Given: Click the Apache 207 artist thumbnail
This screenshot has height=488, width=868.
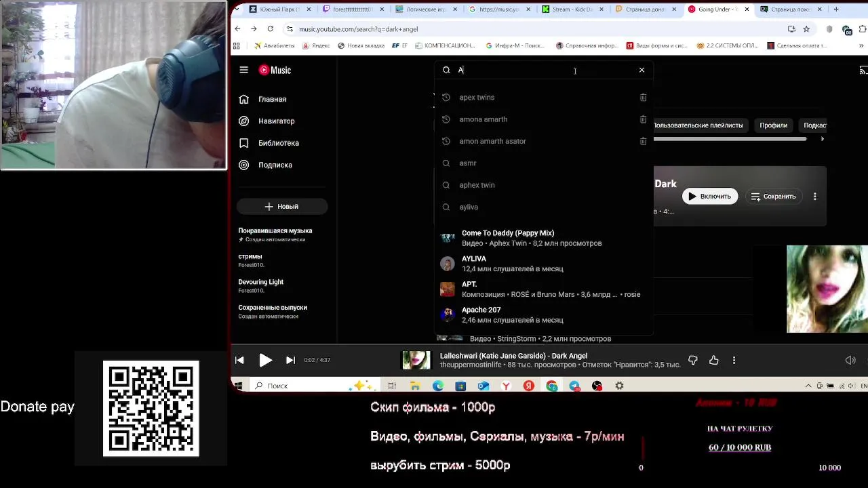Looking at the screenshot, I should 448,315.
